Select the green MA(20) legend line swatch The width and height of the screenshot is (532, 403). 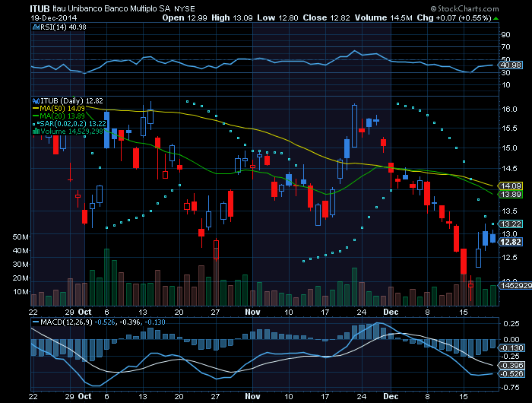(x=36, y=116)
